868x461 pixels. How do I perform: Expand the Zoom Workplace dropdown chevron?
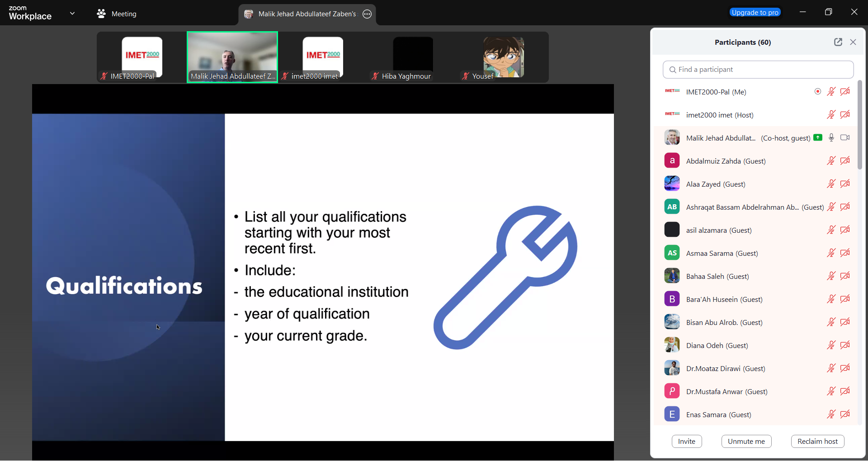click(x=72, y=14)
